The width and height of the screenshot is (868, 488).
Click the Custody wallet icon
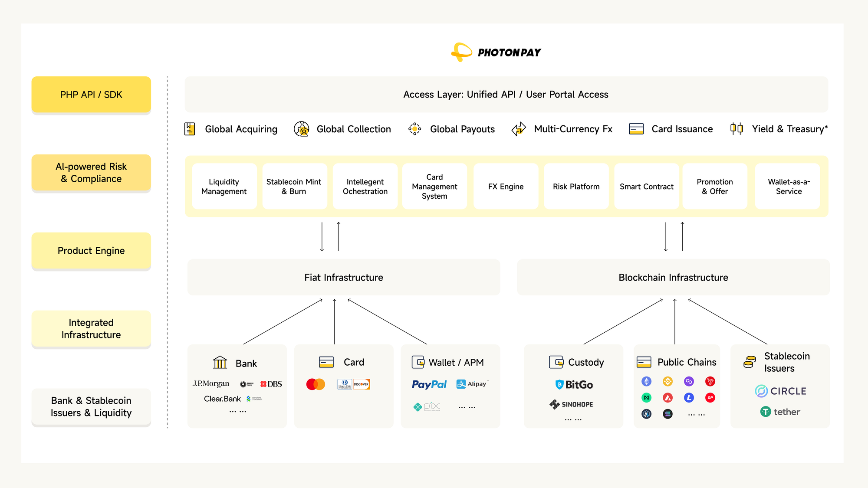click(556, 362)
